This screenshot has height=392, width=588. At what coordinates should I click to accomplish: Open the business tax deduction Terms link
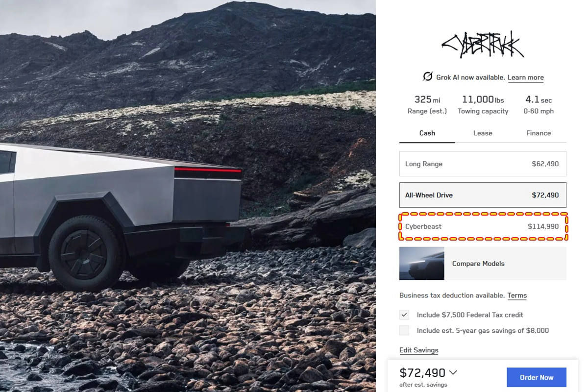517,295
